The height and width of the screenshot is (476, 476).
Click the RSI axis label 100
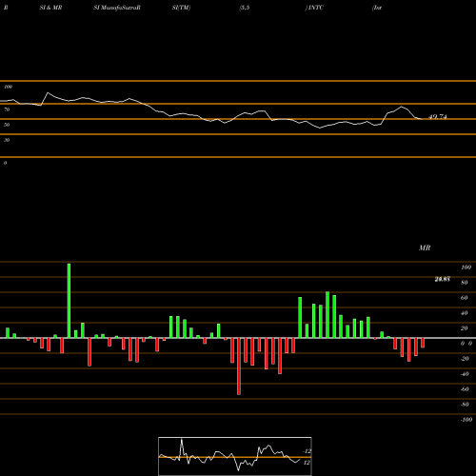point(9,87)
